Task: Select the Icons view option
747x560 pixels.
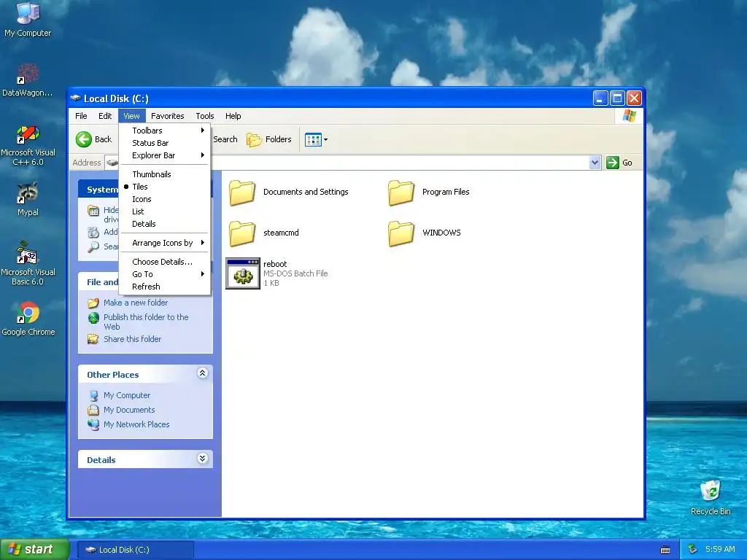Action: pyautogui.click(x=164, y=199)
